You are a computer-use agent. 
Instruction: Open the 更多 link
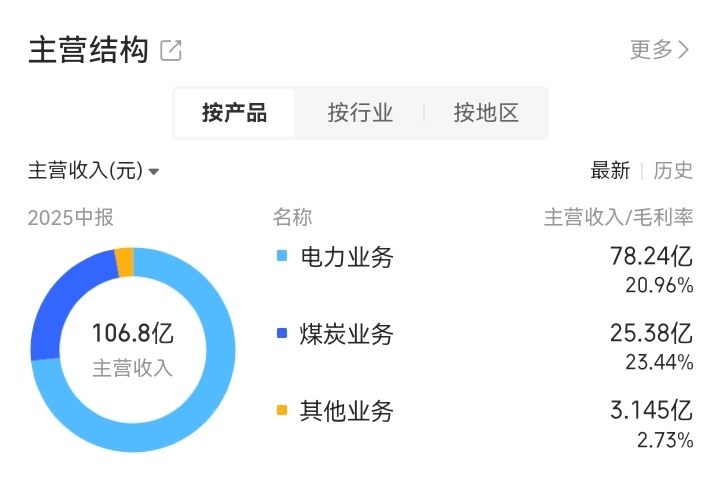point(659,50)
